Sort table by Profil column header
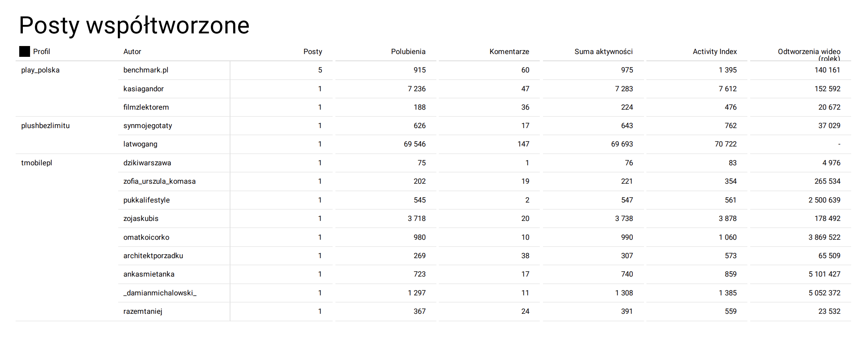868x353 pixels. click(x=42, y=52)
